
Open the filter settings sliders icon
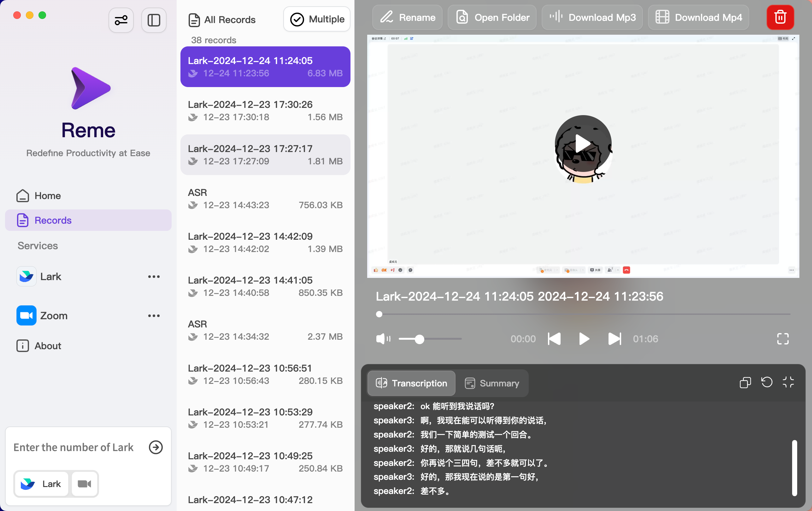click(x=121, y=20)
